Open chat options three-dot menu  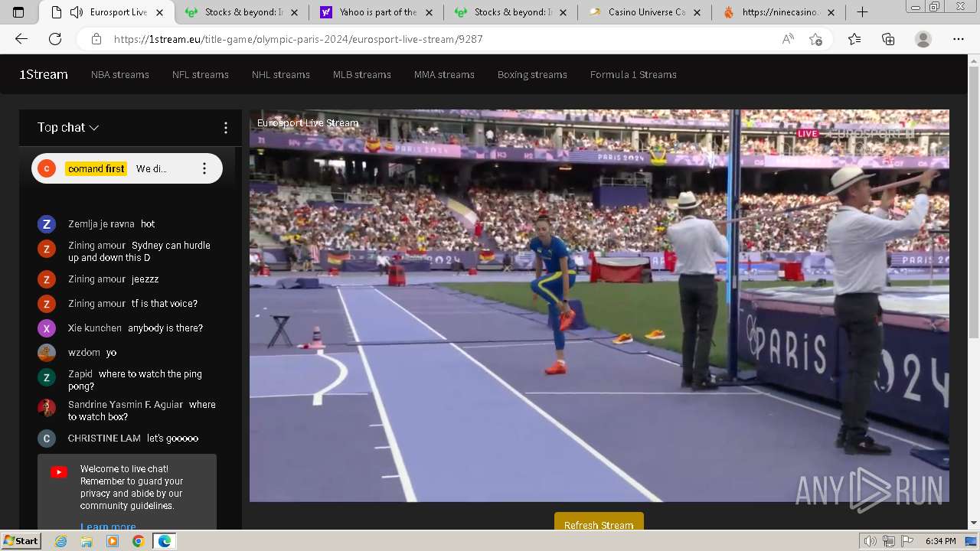point(225,128)
